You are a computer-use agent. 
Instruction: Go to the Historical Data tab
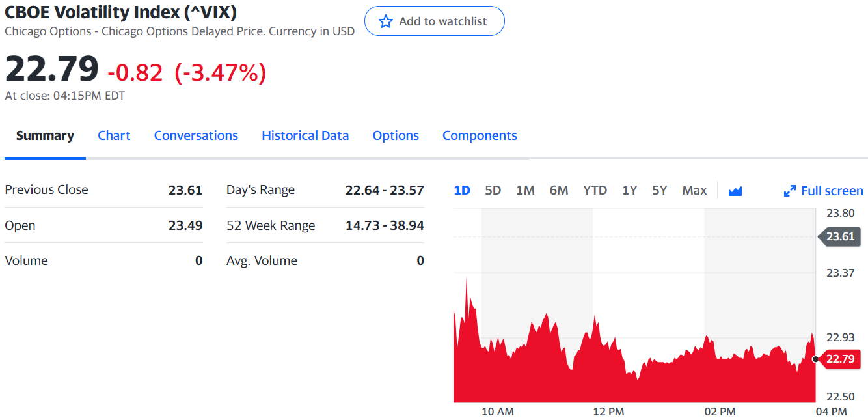point(305,135)
